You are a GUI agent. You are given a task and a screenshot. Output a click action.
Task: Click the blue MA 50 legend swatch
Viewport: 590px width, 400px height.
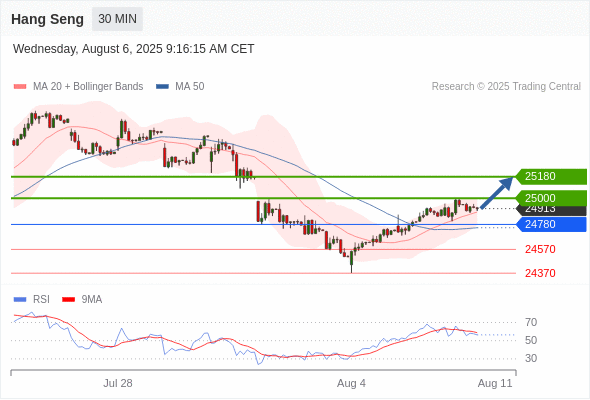[x=162, y=87]
